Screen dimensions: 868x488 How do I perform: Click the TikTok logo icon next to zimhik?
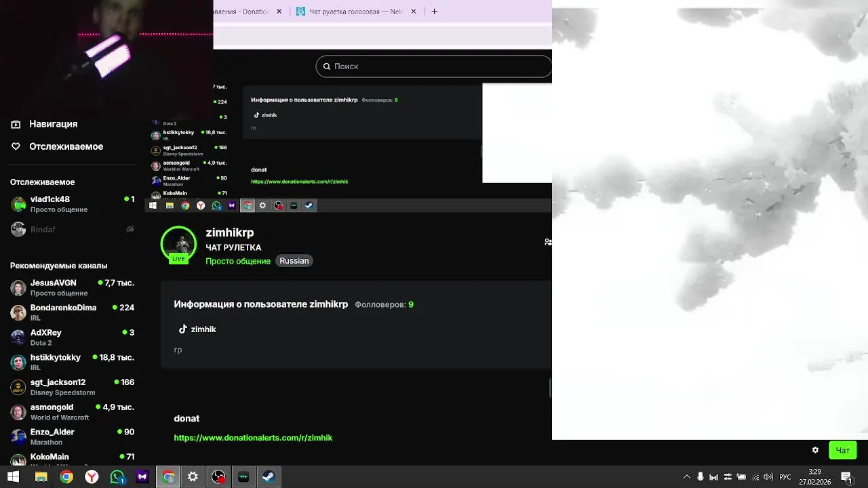pos(182,329)
